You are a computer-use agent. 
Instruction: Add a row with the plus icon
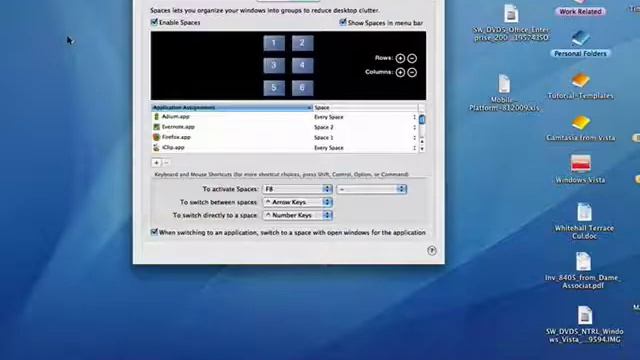click(400, 58)
